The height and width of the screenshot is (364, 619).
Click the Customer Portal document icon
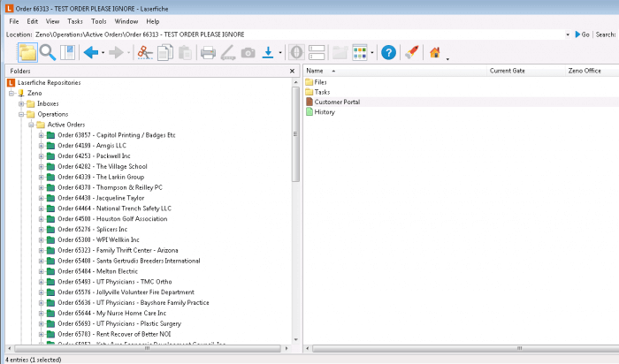pos(309,102)
